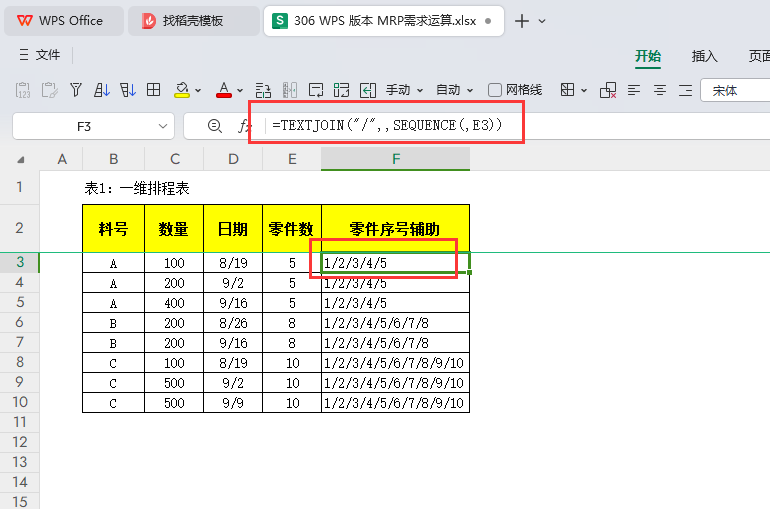The height and width of the screenshot is (509, 770).
Task: Click cell F3 showing 1/2/3/4/5
Action: coord(395,263)
